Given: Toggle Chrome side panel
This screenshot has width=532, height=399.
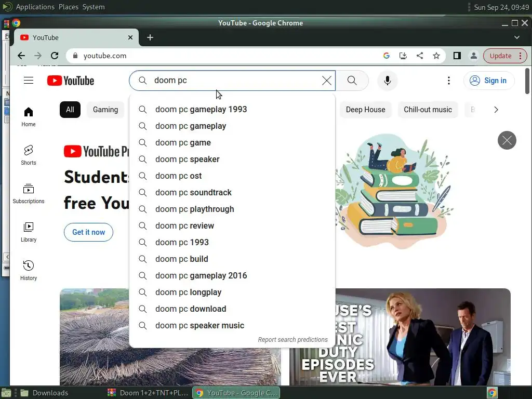Looking at the screenshot, I should (x=457, y=56).
